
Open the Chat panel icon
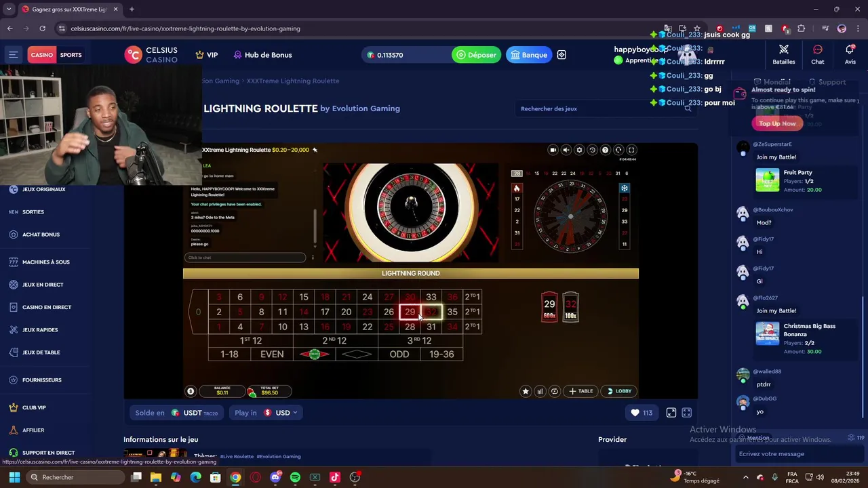(x=818, y=54)
